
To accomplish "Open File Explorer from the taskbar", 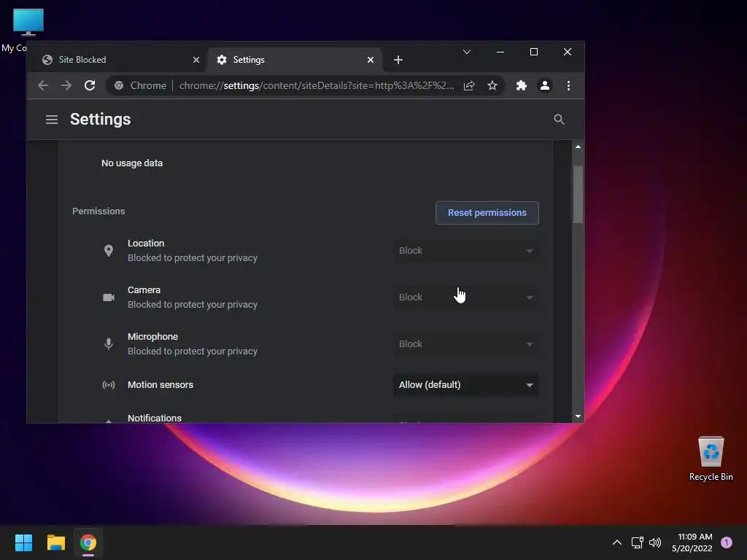I will pyautogui.click(x=55, y=542).
